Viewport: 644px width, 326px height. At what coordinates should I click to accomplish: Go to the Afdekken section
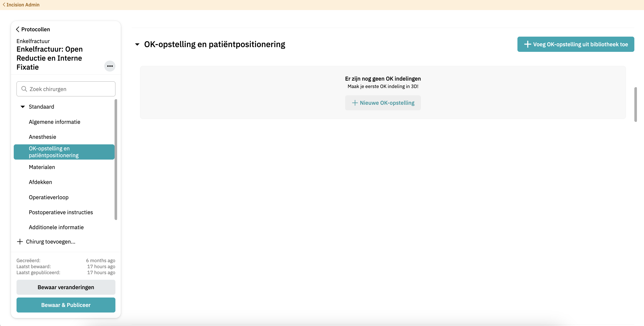[x=41, y=182]
